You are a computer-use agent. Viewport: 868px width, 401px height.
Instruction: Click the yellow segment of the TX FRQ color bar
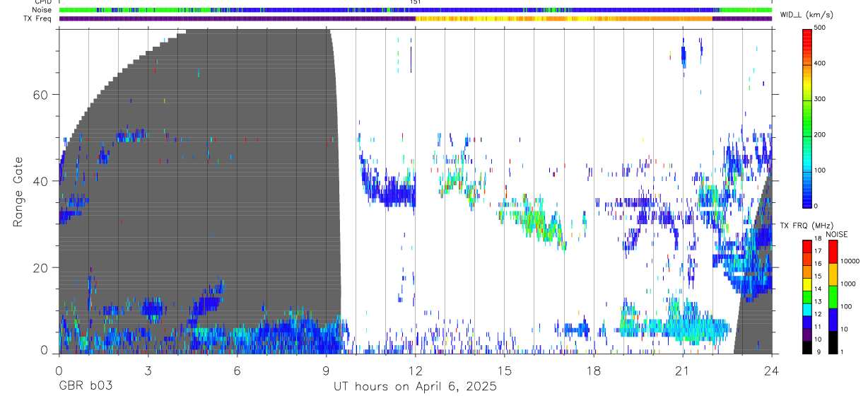point(807,284)
